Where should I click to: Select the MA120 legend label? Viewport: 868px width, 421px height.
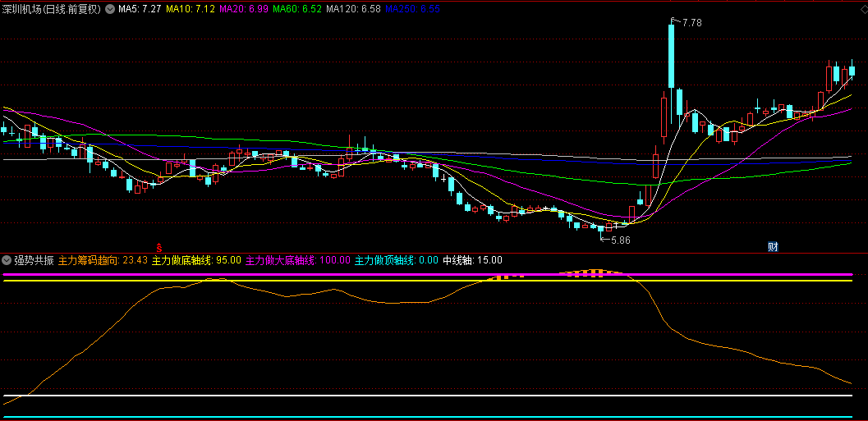coord(353,9)
